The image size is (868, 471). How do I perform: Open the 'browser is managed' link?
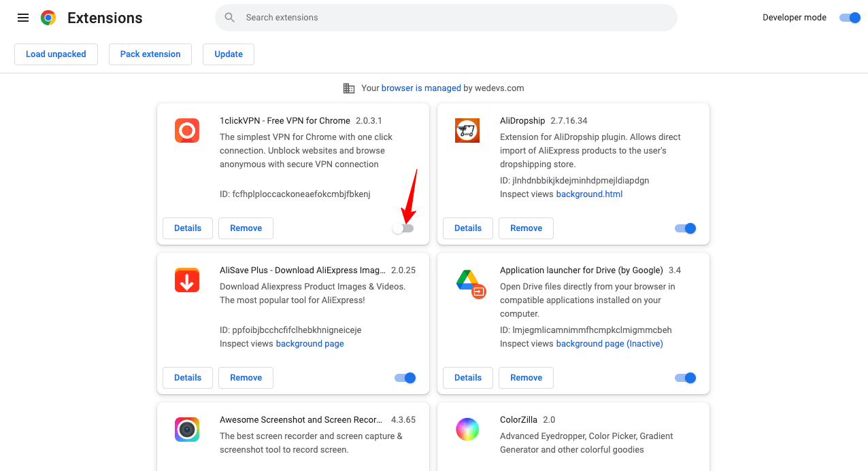pos(421,88)
